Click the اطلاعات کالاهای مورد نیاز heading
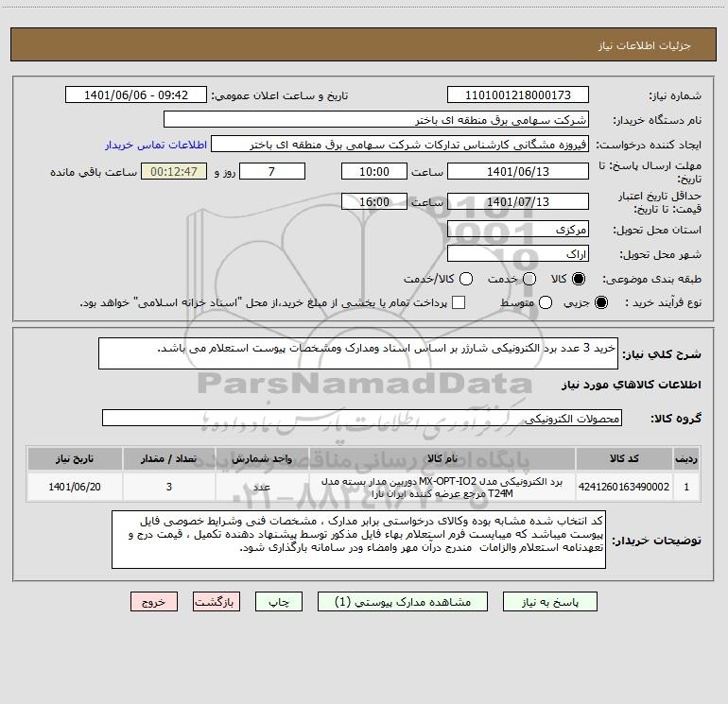Image resolution: width=728 pixels, height=704 pixels. (632, 385)
